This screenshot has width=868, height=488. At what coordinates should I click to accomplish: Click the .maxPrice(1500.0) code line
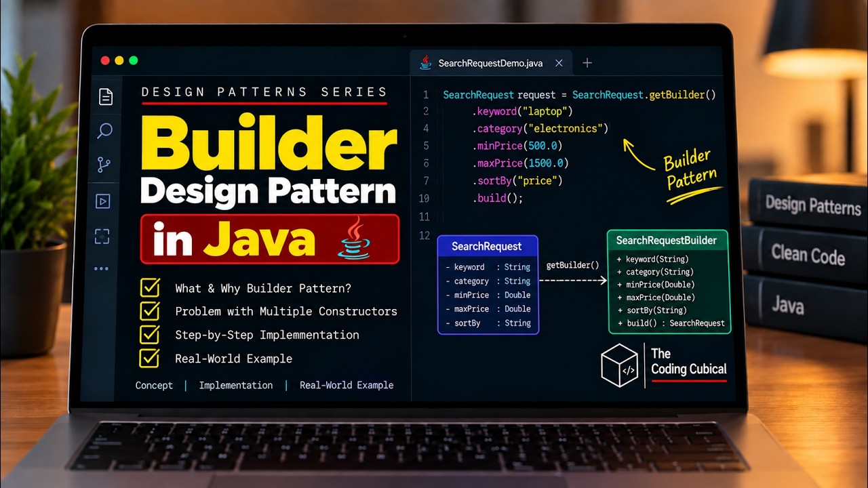click(x=520, y=163)
